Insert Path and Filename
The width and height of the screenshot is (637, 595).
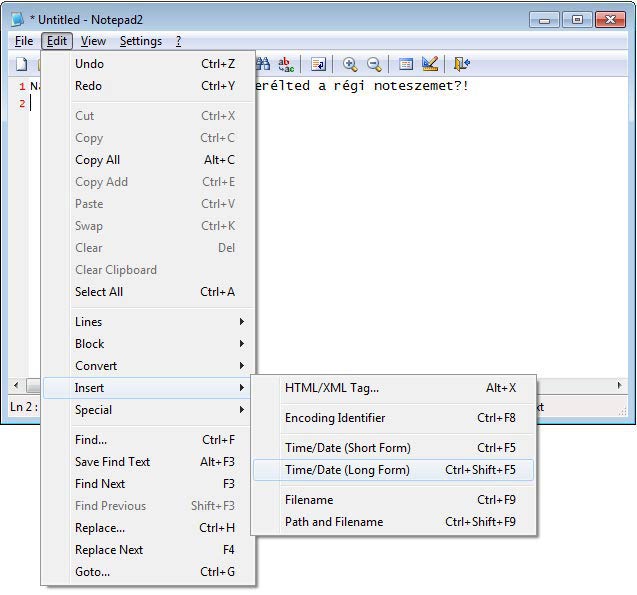point(393,522)
